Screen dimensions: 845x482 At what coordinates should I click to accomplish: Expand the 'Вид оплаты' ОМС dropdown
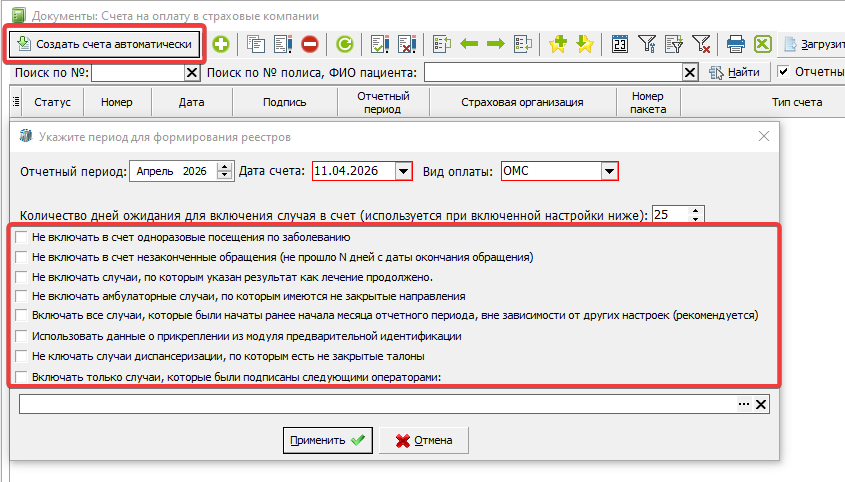coord(608,171)
